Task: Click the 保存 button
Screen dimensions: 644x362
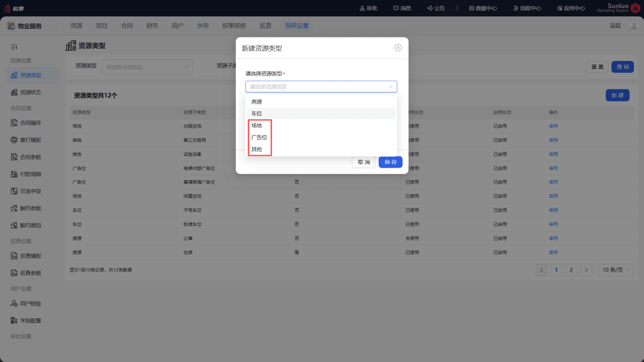Action: click(x=390, y=162)
